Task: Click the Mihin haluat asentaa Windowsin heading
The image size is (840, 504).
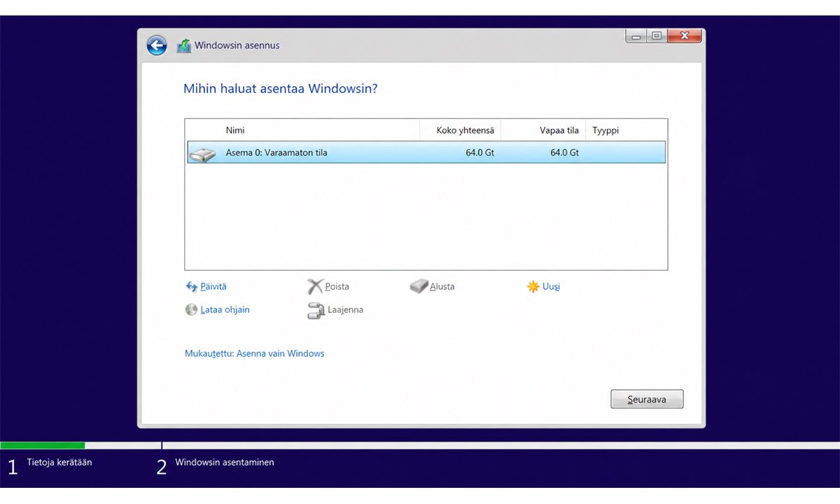Action: (281, 89)
